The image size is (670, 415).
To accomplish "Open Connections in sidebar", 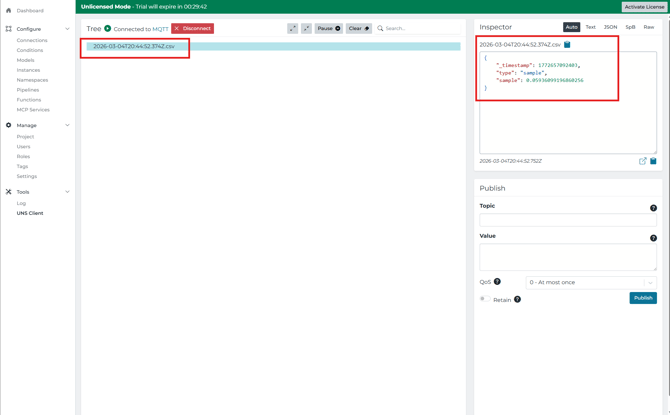I will tap(32, 40).
